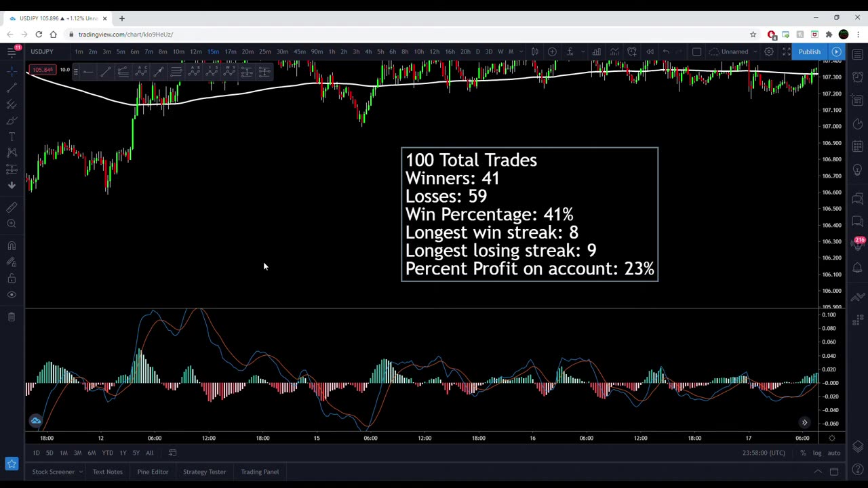Select the zoom in magnifier tool
Screen dimensions: 868x488
pyautogui.click(x=12, y=224)
